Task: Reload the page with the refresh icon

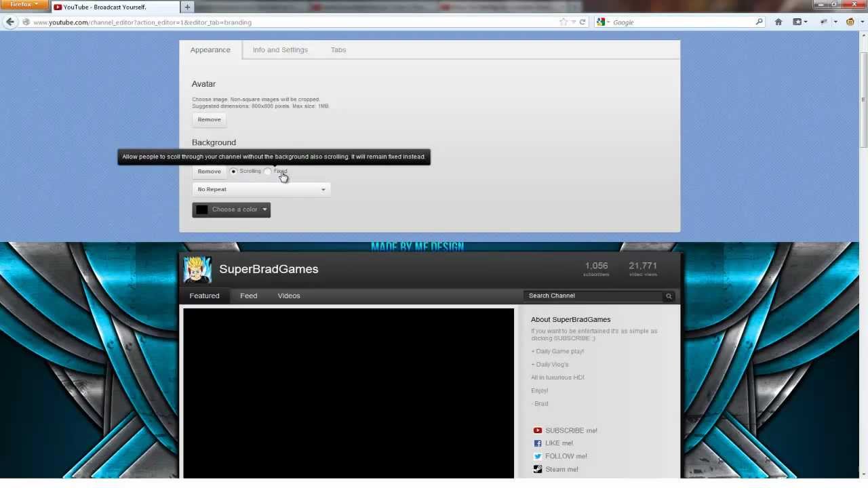Action: pos(582,22)
